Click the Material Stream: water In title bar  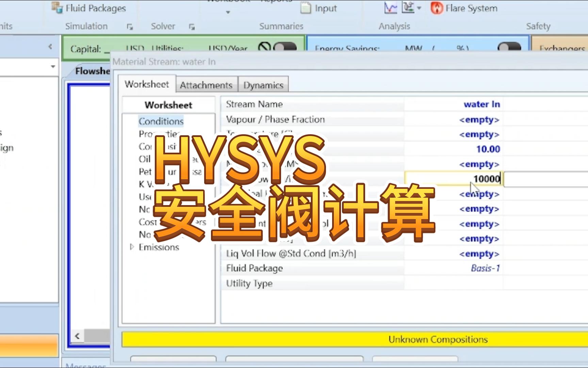pyautogui.click(x=350, y=62)
